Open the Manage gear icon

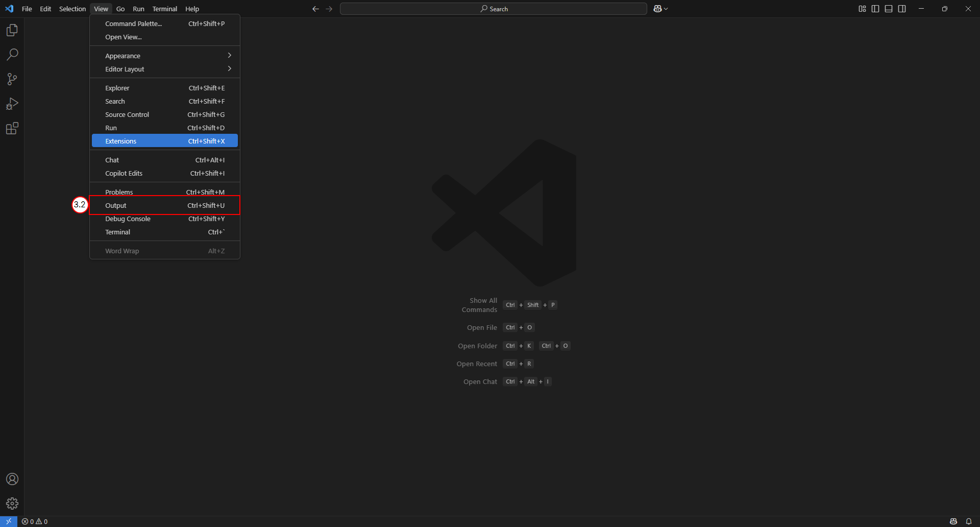coord(12,504)
